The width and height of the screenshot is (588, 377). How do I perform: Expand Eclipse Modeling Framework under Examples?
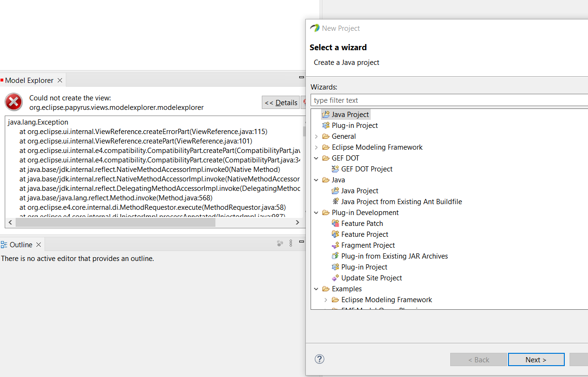326,300
